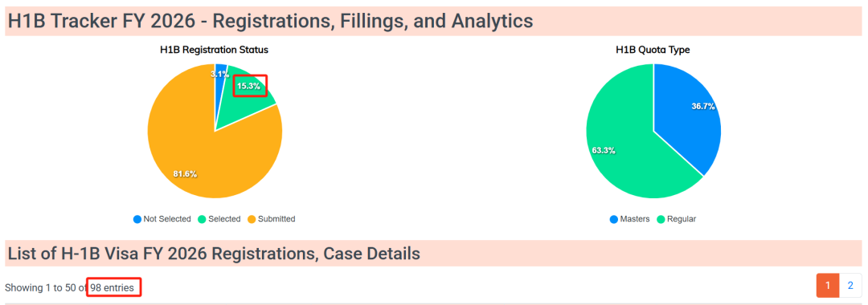Screen dimensions: 868x305
Task: Go to page 2 of entries
Action: [850, 286]
